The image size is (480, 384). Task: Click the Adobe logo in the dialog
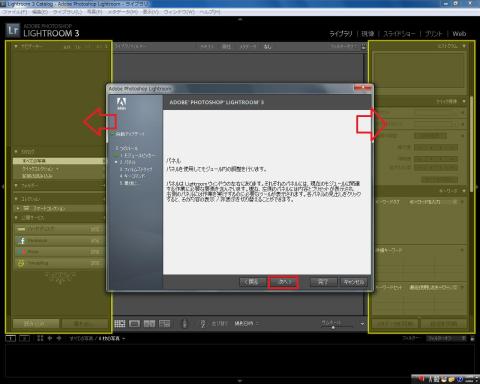tap(121, 104)
